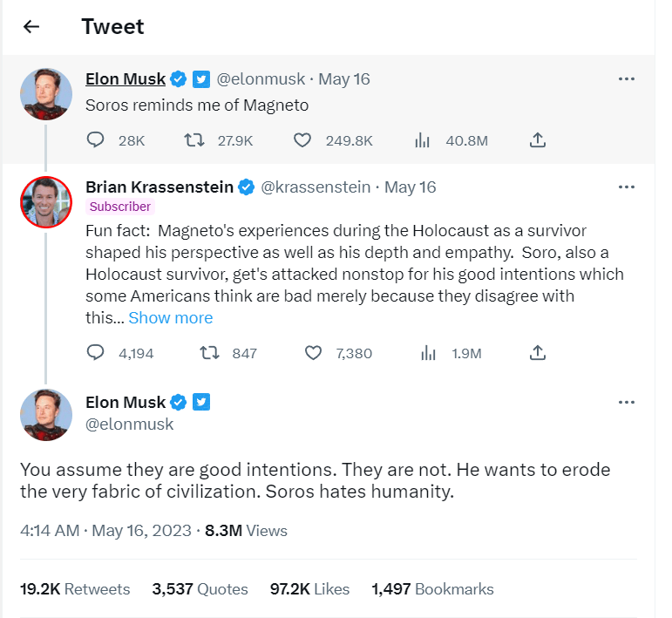Open more options on top tweet
Viewport: 672px width, 618px height.
coord(626,78)
